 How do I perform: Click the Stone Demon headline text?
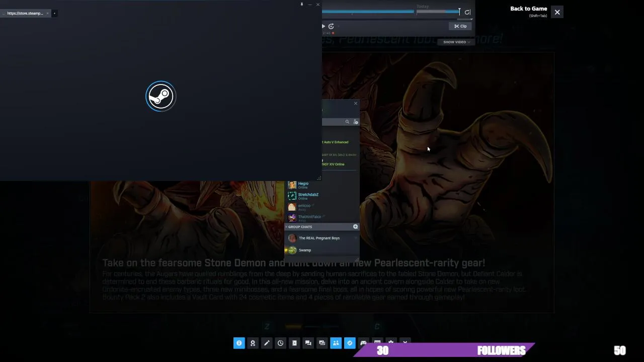point(293,263)
